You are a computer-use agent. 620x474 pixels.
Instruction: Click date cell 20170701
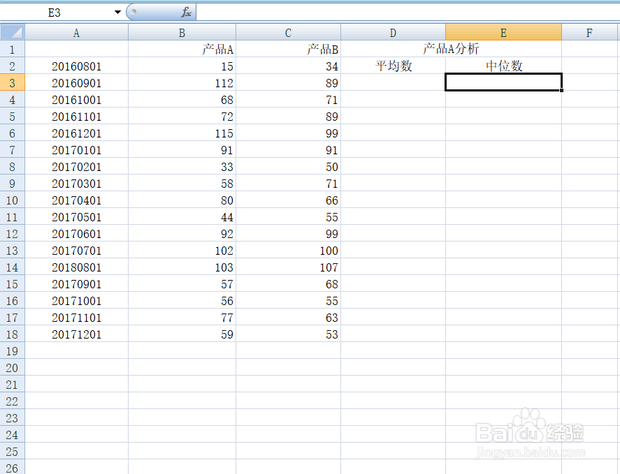[77, 251]
